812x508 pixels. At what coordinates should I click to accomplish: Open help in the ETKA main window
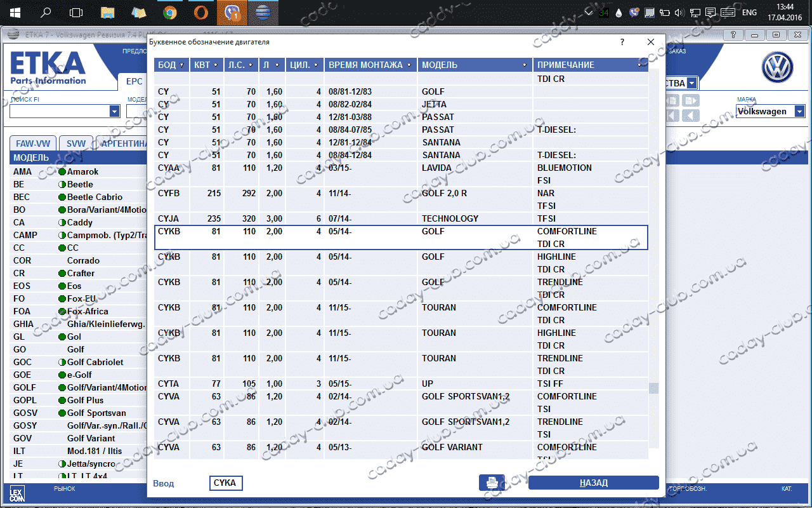click(733, 35)
